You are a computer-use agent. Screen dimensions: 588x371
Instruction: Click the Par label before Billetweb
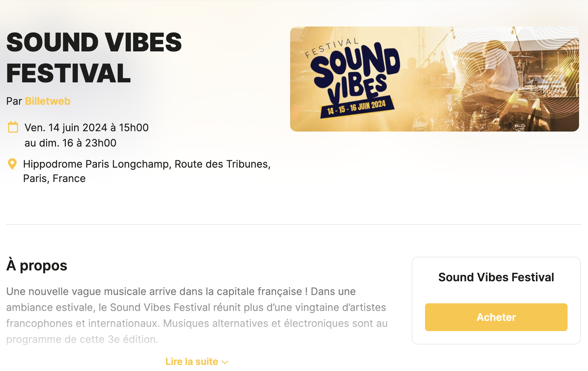[x=14, y=101]
